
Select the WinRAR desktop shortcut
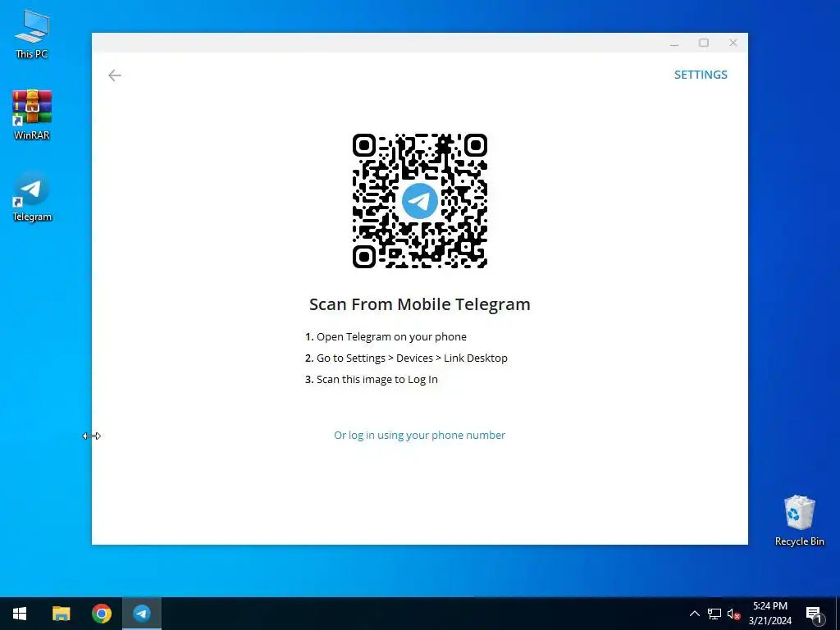[32, 115]
